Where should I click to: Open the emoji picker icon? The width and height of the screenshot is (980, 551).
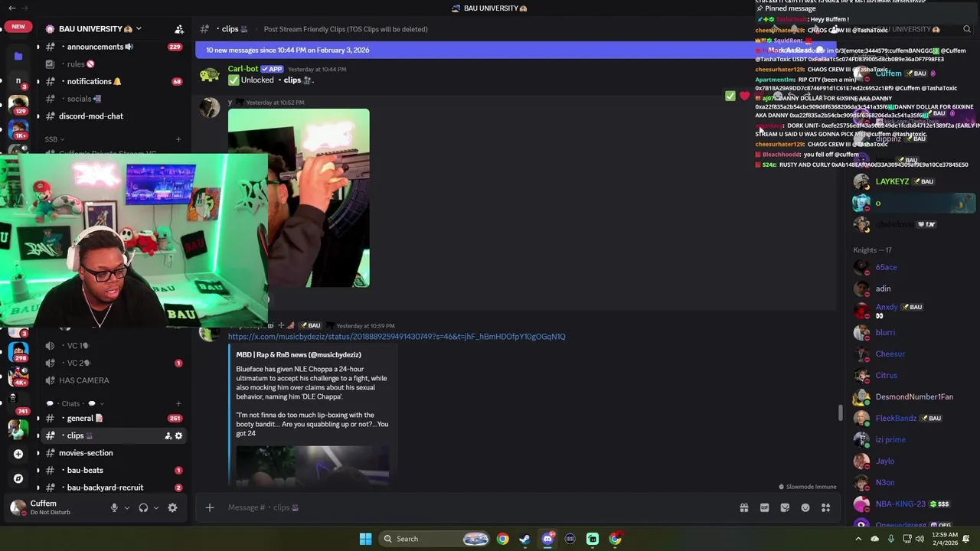point(805,507)
